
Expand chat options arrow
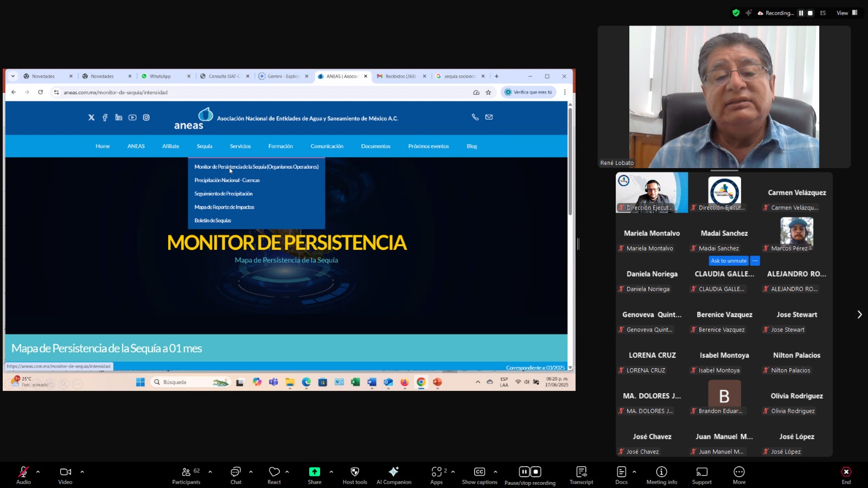point(251,472)
